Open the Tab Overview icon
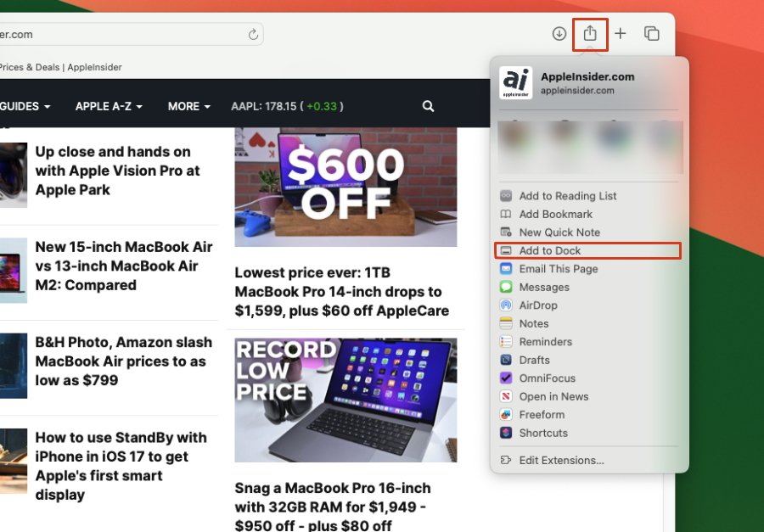This screenshot has width=764, height=532. (x=651, y=34)
